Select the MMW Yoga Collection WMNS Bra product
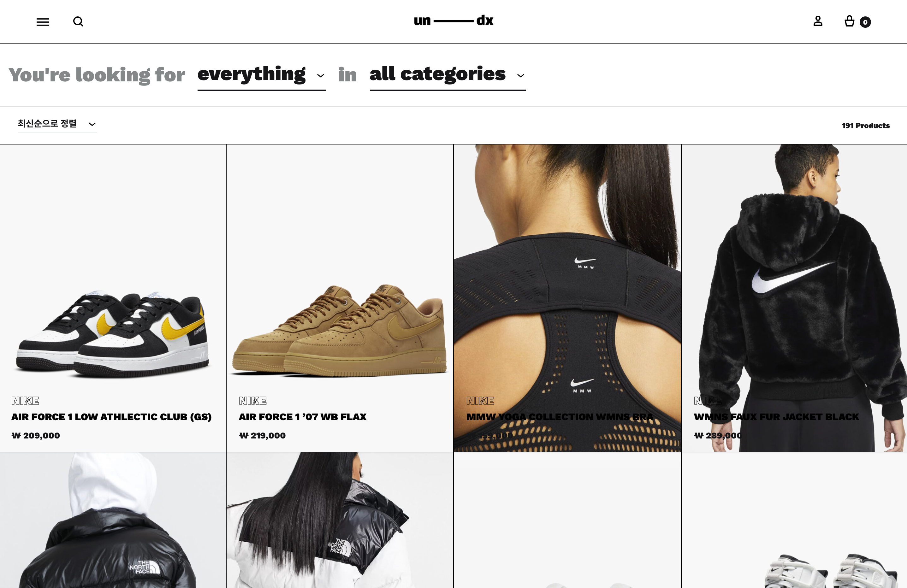Screen dimensions: 907x588 [560, 417]
